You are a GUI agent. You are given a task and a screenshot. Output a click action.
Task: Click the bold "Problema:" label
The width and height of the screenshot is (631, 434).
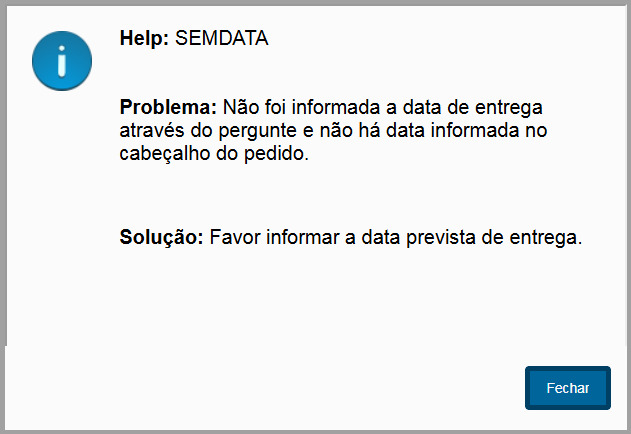pyautogui.click(x=168, y=107)
